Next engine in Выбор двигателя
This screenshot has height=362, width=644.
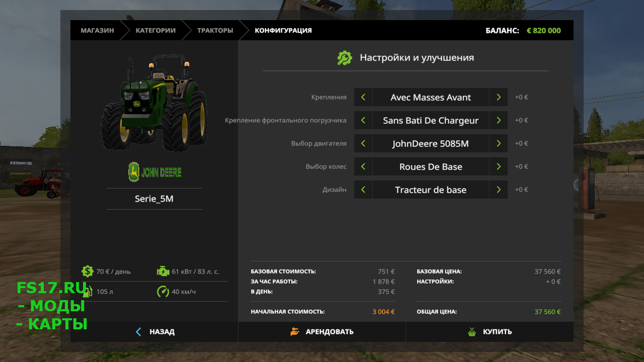[x=498, y=143]
